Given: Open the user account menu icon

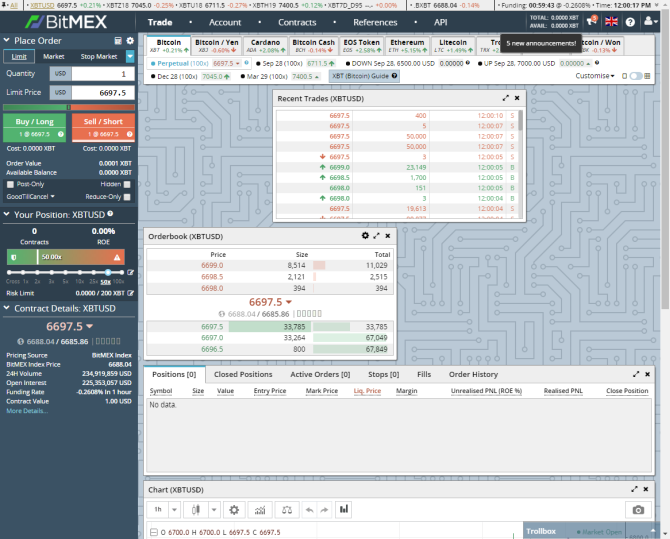Looking at the screenshot, I should (650, 21).
